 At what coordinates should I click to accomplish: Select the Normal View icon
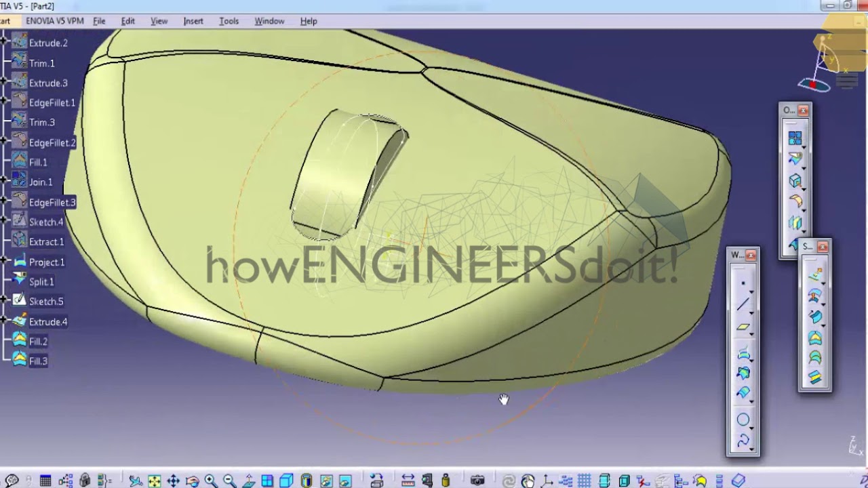[249, 481]
